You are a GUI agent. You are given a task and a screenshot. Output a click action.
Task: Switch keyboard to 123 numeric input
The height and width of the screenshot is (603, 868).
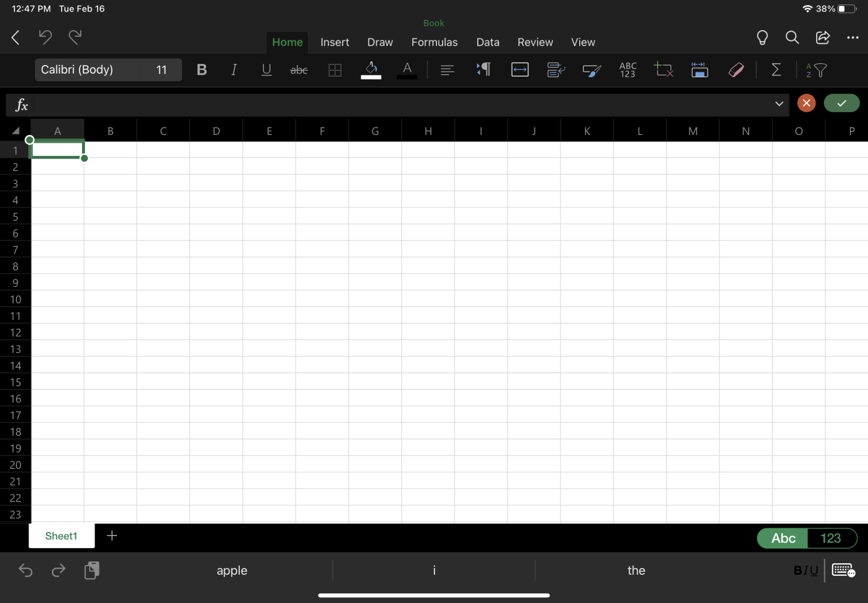tap(832, 538)
